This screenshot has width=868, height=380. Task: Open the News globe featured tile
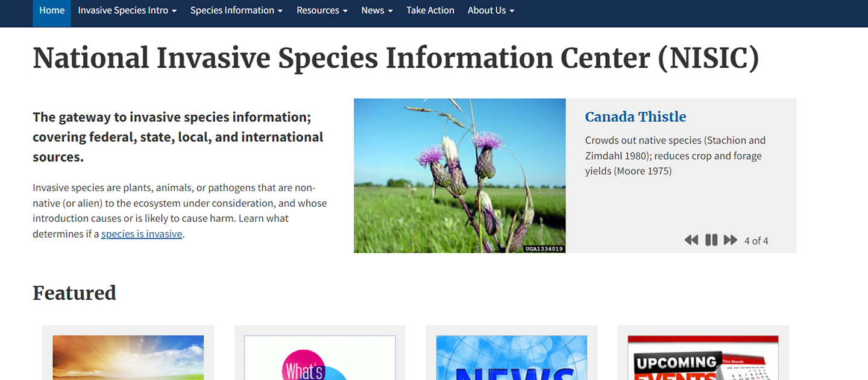[511, 358]
